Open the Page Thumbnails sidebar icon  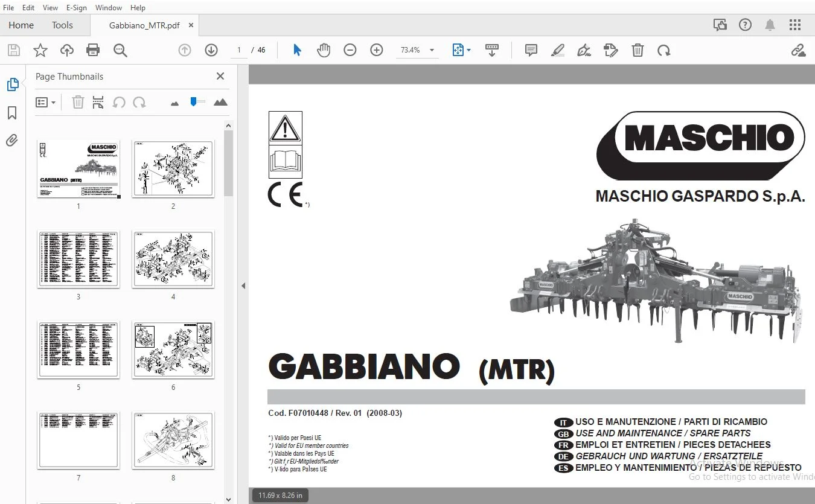click(12, 85)
